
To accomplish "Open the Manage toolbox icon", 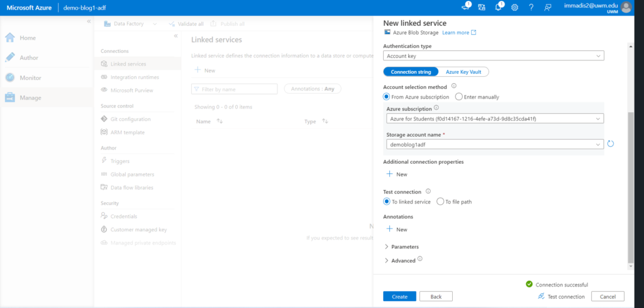I will tap(10, 98).
